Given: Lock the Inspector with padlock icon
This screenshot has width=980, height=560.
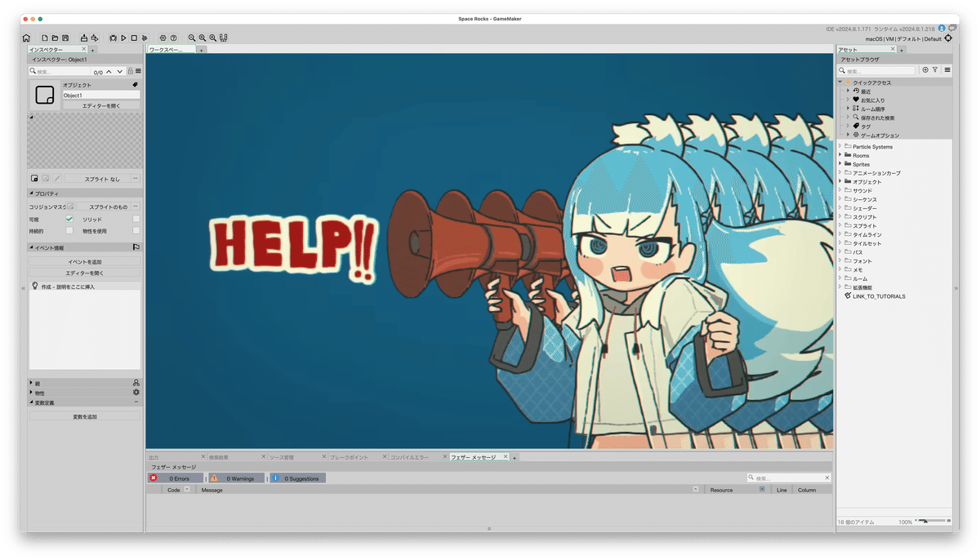Looking at the screenshot, I should 130,71.
